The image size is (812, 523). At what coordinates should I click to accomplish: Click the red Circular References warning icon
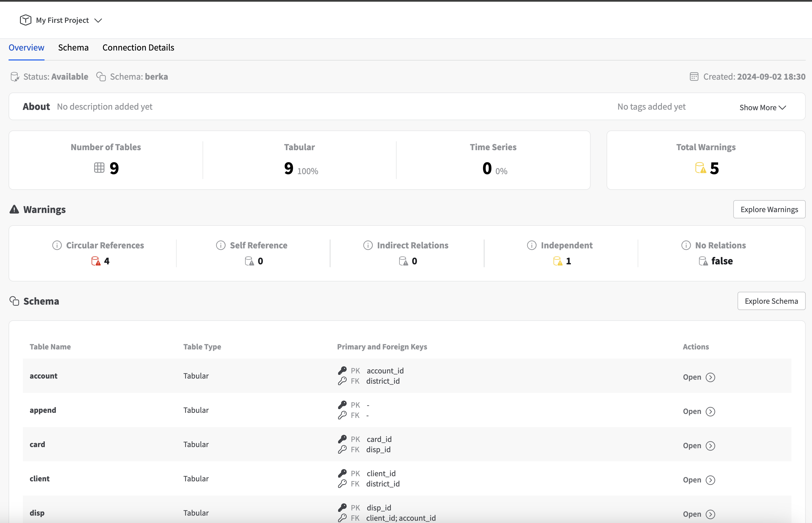96,261
